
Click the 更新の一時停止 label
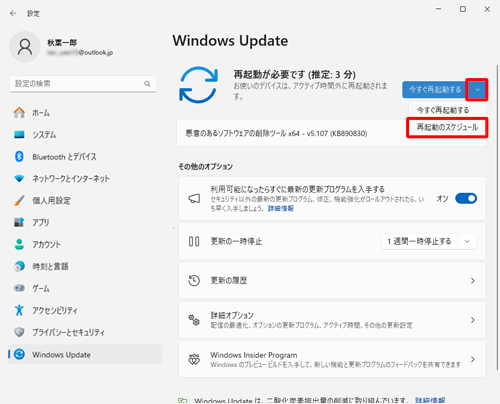click(236, 241)
